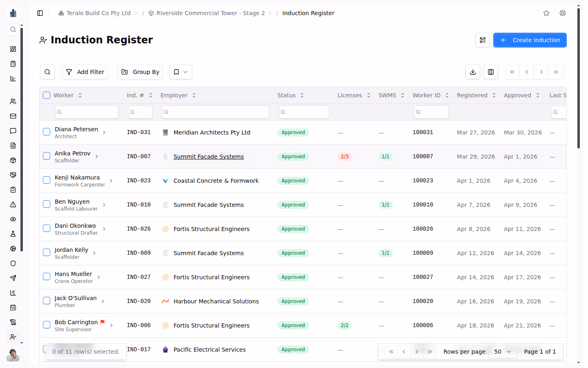Open the QR code generator icon
This screenshot has height=368, width=588.
pyautogui.click(x=483, y=40)
